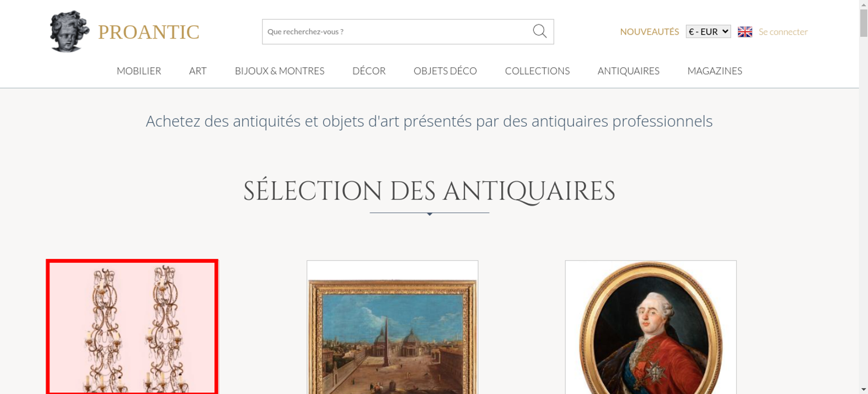The width and height of the screenshot is (868, 394).
Task: Open the € - EUR currency dropdown
Action: point(708,32)
